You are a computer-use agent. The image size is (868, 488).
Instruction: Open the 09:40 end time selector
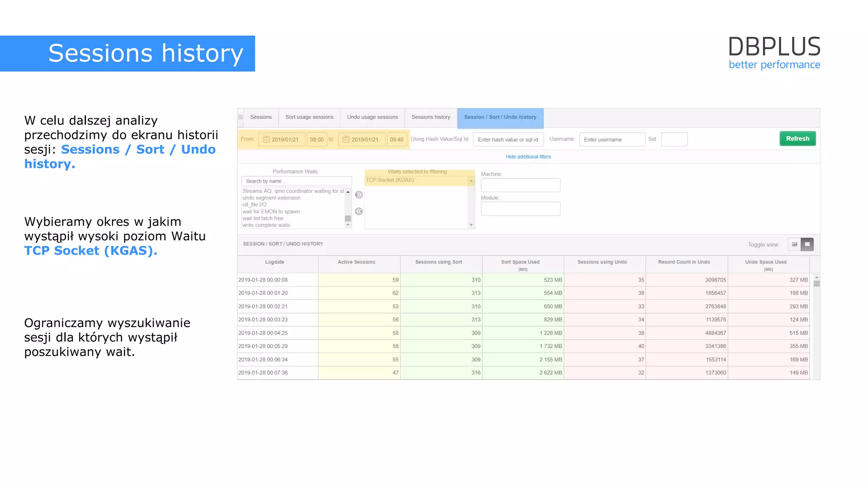point(396,139)
